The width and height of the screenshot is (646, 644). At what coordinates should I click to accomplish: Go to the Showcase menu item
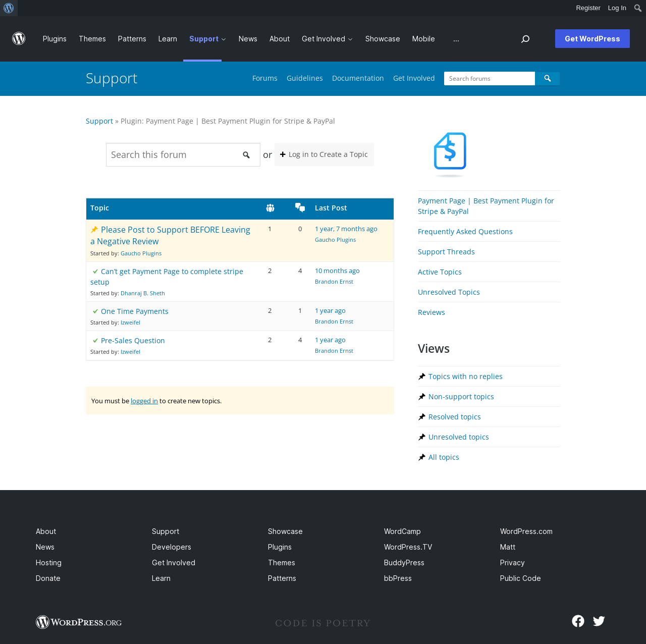click(383, 39)
